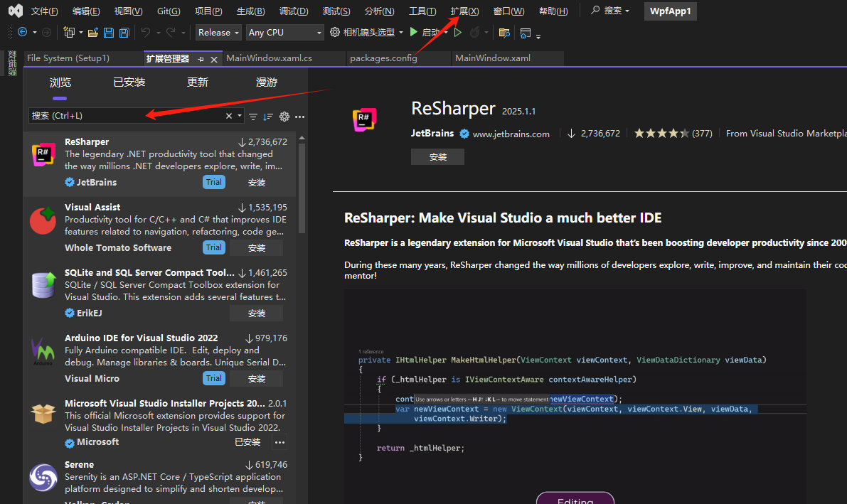Image resolution: width=847 pixels, height=504 pixels.
Task: Switch to the 已安装 tab
Action: [129, 82]
